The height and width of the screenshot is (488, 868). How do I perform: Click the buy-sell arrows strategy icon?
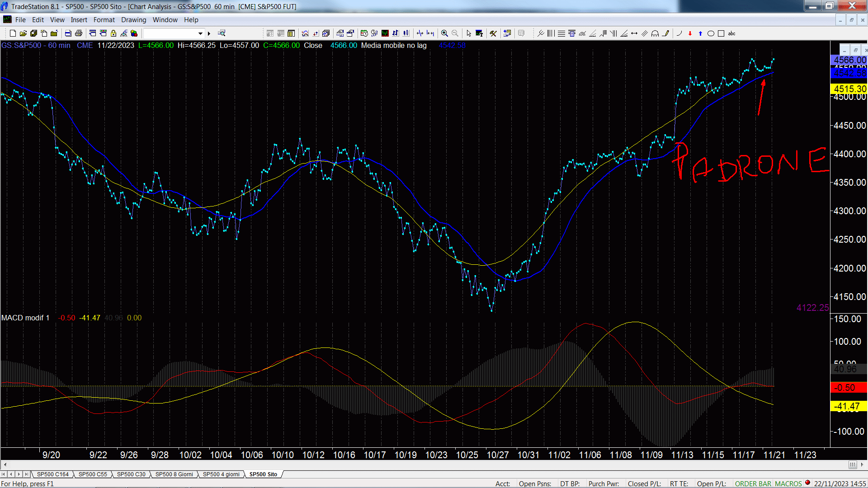pos(316,33)
